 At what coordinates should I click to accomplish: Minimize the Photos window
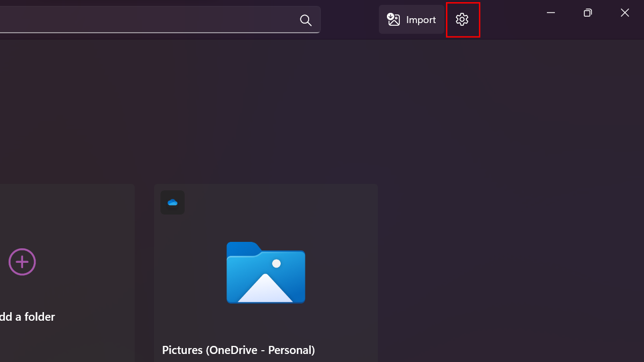(551, 13)
